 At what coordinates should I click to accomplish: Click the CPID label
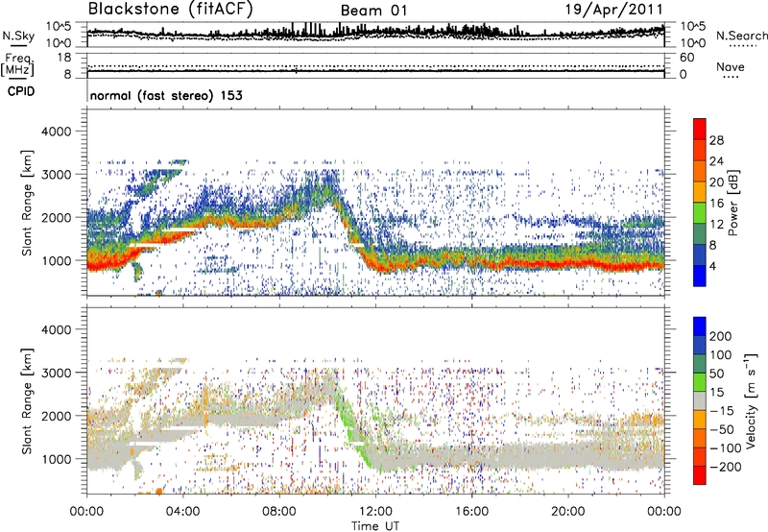pyautogui.click(x=21, y=91)
